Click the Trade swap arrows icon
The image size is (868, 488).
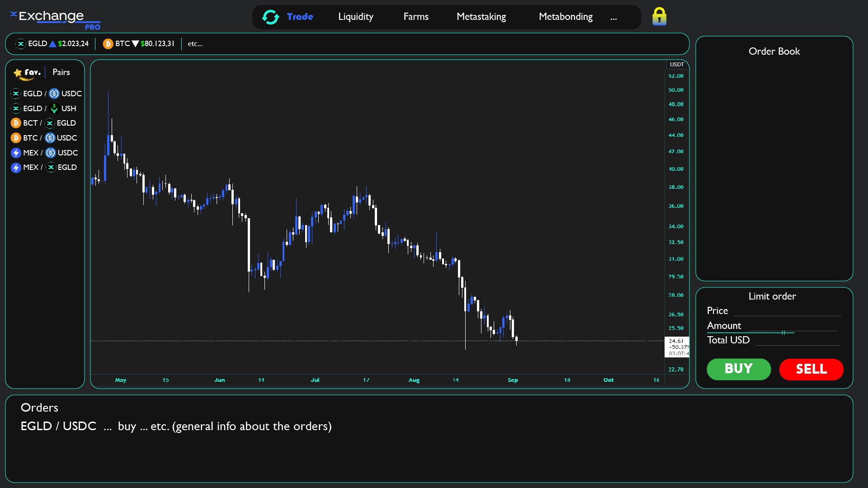tap(270, 17)
